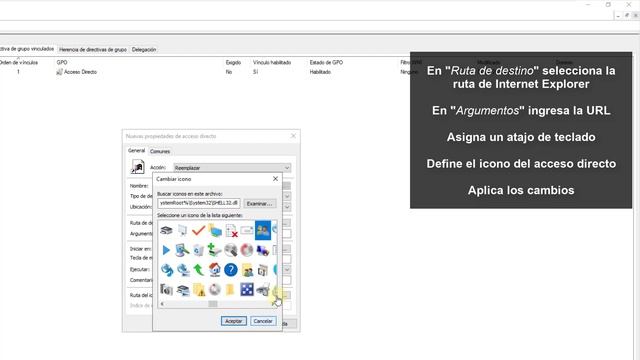Open Herencia de directivas de grupo tab
Image resolution: width=640 pixels, height=360 pixels.
[x=93, y=49]
